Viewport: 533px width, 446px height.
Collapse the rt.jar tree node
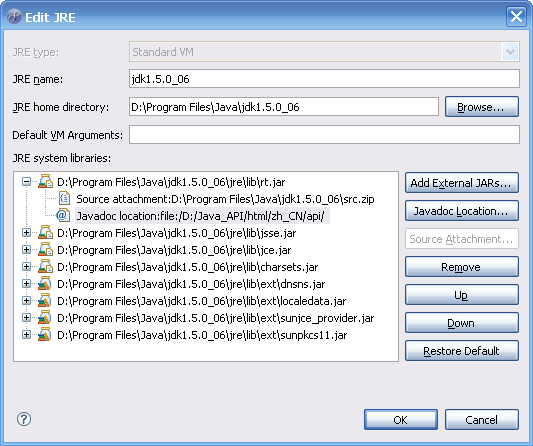(26, 182)
